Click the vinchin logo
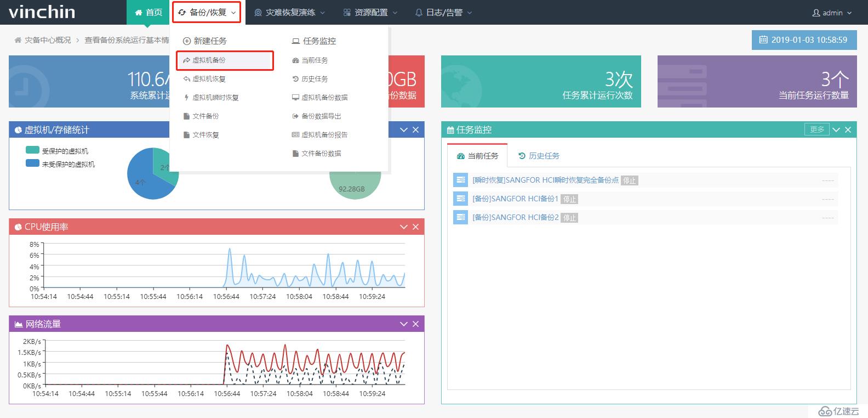 click(x=42, y=12)
